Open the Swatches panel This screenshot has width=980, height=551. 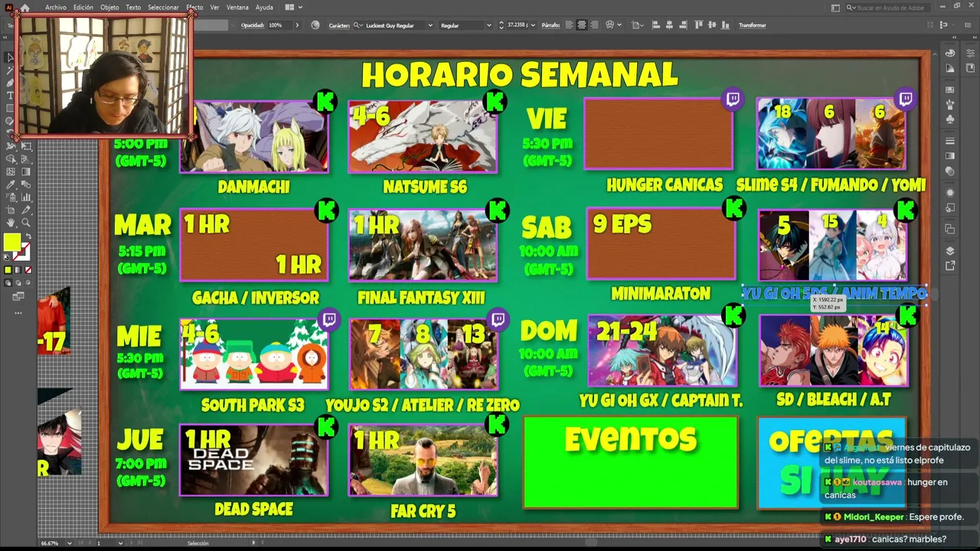coord(950,90)
